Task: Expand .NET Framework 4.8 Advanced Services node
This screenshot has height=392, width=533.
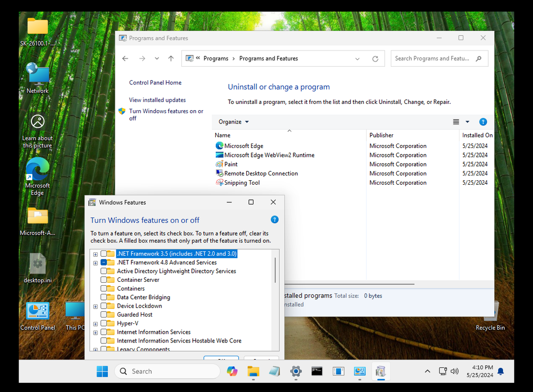Action: coord(96,263)
